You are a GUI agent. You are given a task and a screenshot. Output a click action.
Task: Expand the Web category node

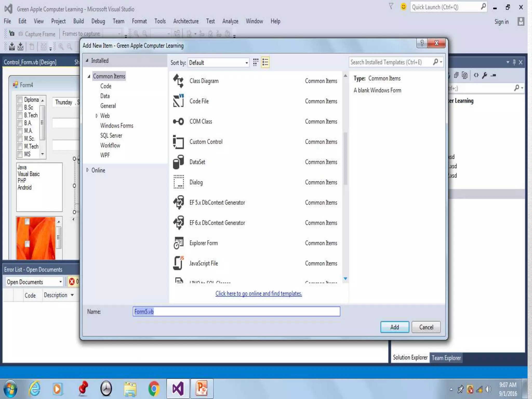(x=97, y=116)
